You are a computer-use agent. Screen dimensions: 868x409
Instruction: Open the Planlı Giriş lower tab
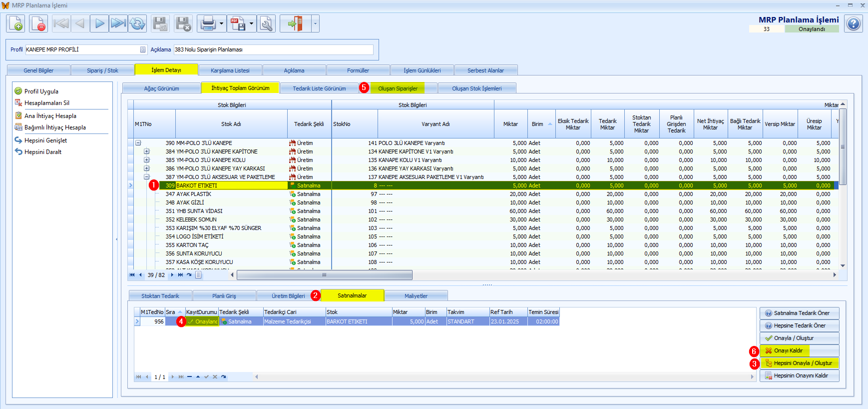[224, 296]
